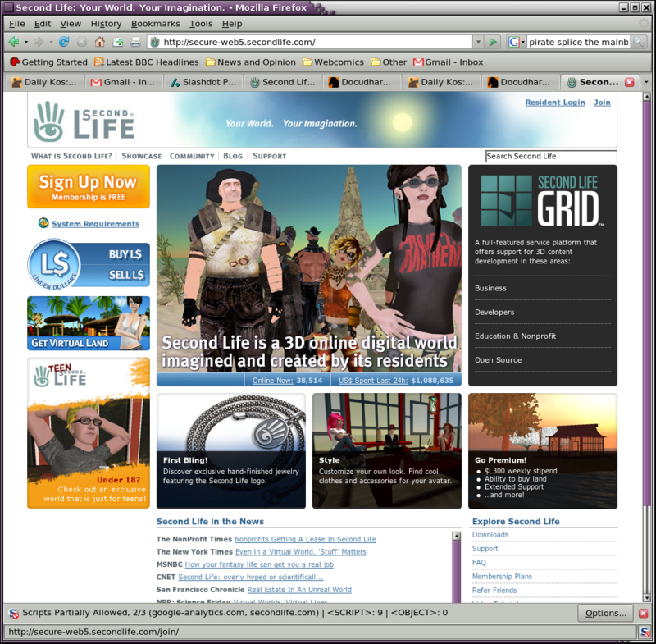Open the back history dropdown arrow
This screenshot has width=656, height=644.
[x=26, y=43]
